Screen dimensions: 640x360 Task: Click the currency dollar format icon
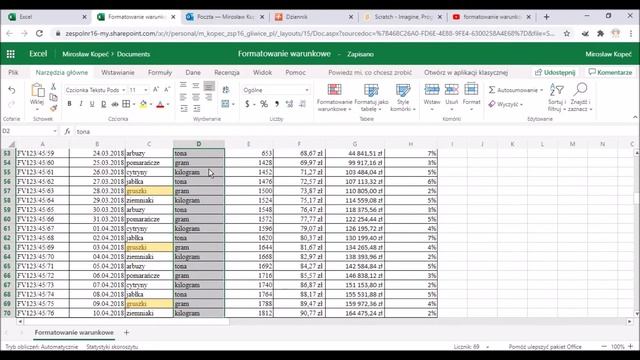point(247,104)
